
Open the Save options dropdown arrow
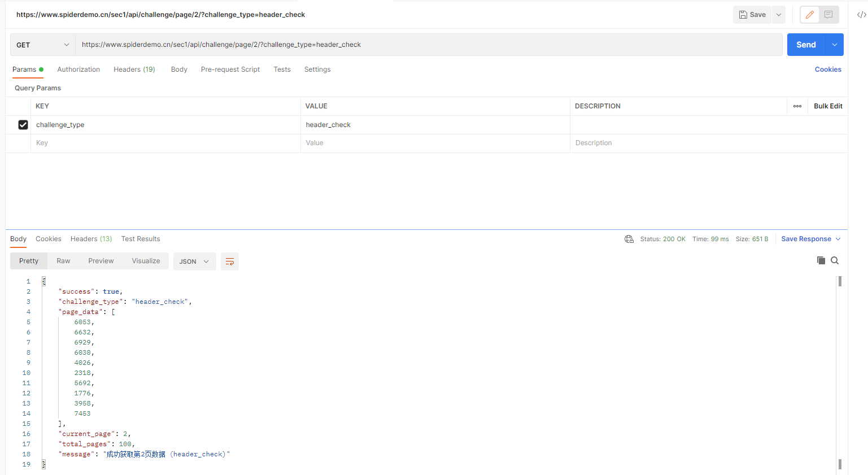point(779,15)
